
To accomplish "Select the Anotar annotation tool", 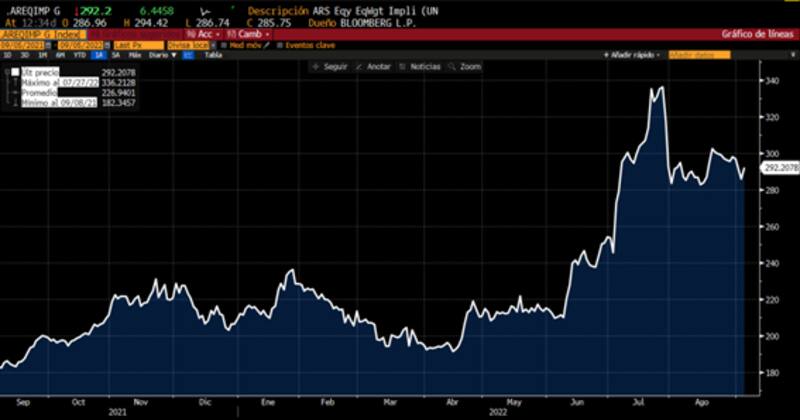I will click(372, 66).
